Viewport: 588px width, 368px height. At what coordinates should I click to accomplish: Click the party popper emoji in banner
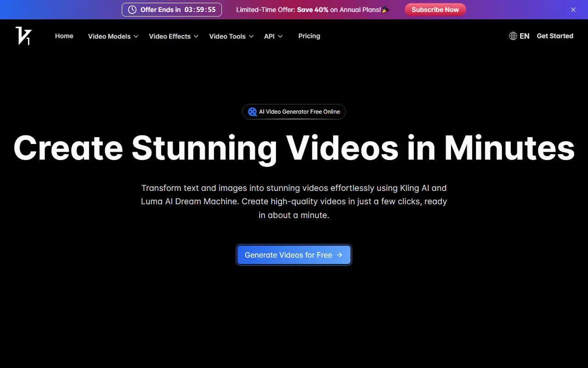point(385,9)
